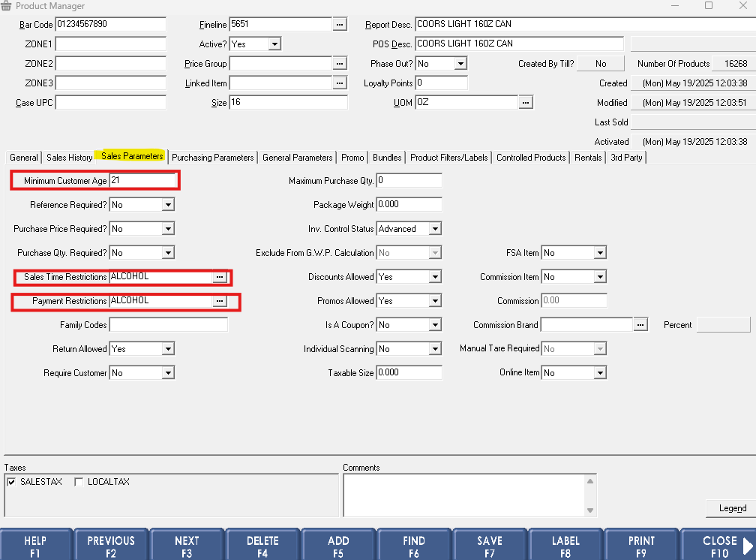Open the Is A Coupon? dropdown

(435, 325)
